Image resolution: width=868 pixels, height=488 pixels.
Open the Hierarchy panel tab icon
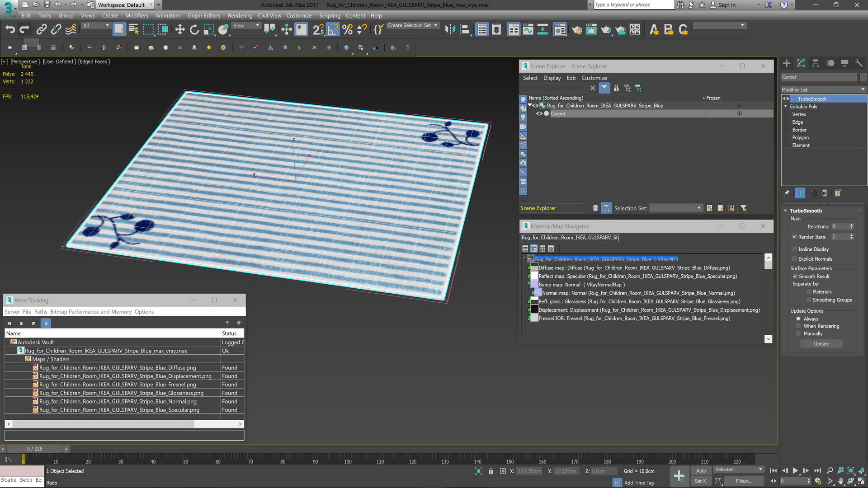pos(816,63)
